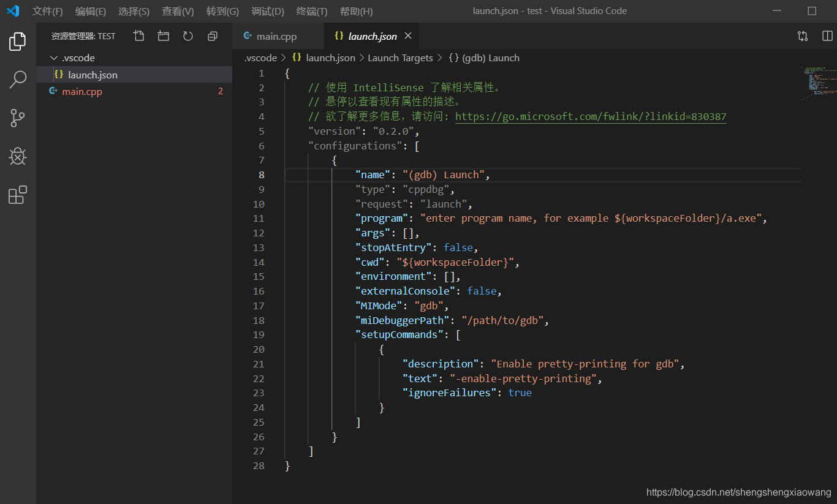Viewport: 837px width, 504px height.
Task: Select launch.json in the explorer tree
Action: 134,75
